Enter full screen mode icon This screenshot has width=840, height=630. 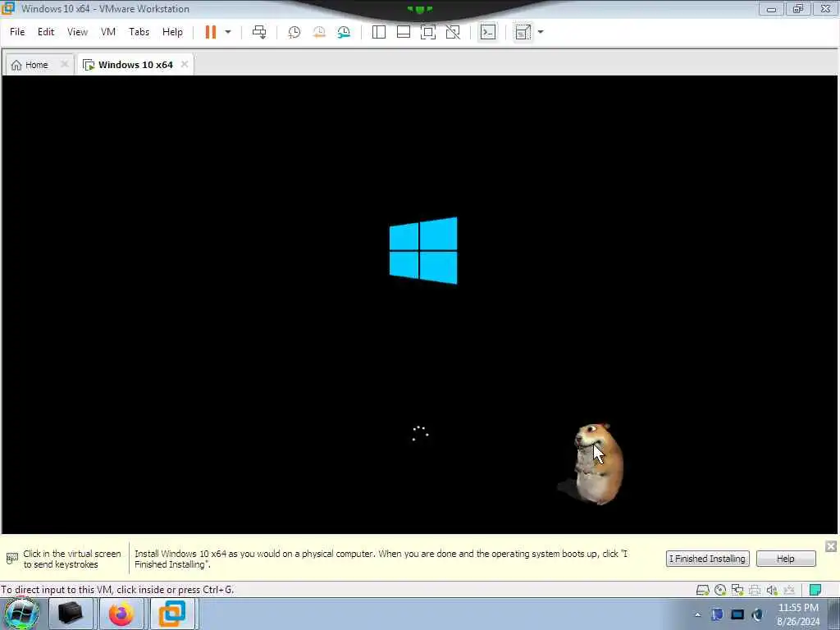point(428,32)
